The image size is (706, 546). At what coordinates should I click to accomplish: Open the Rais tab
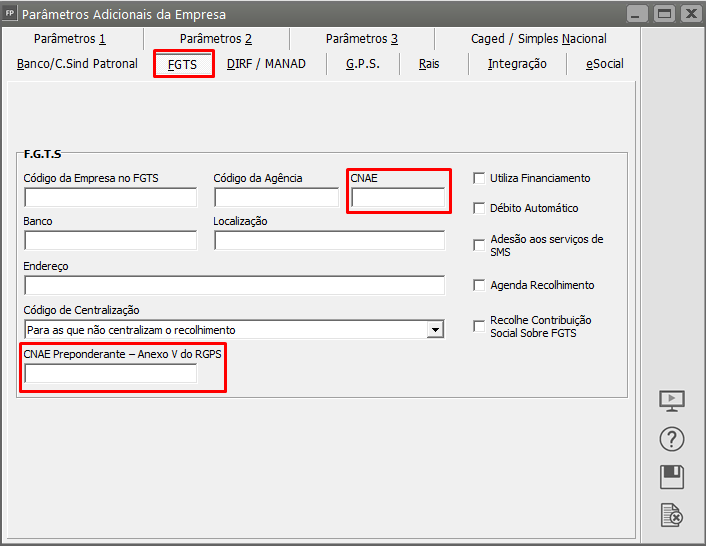coord(429,64)
